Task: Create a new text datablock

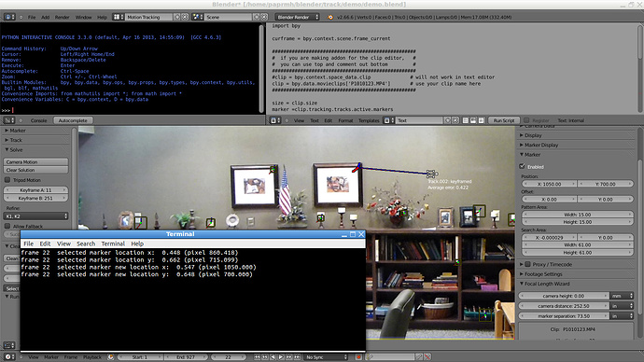Action: click(448, 120)
